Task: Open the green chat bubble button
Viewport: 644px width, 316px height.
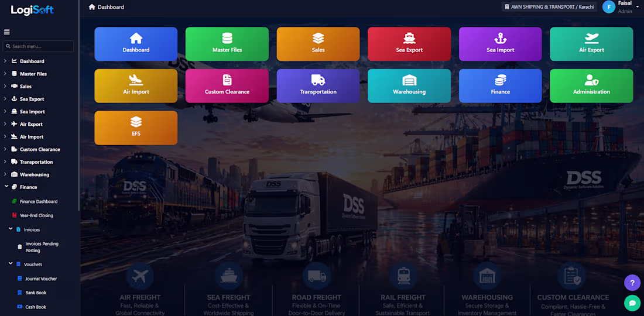Action: [x=632, y=303]
